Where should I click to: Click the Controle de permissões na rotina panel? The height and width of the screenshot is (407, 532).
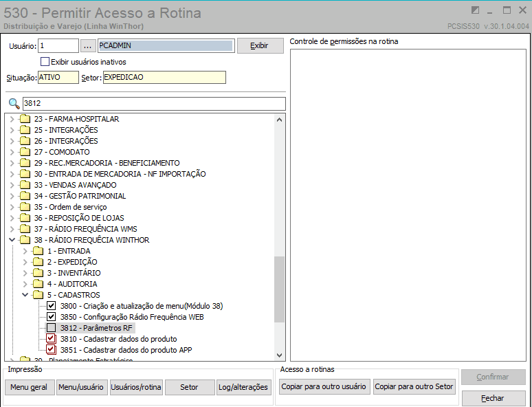tap(408, 205)
